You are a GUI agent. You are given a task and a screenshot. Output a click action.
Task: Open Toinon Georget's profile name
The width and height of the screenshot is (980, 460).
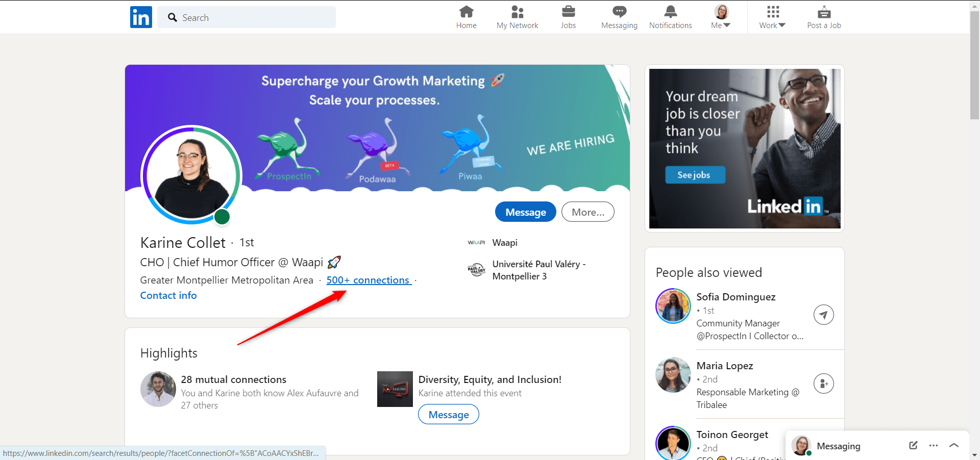[x=732, y=435]
